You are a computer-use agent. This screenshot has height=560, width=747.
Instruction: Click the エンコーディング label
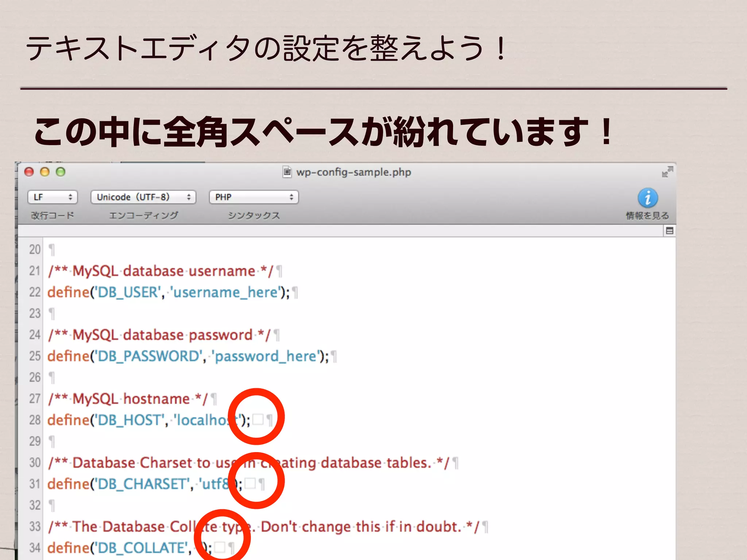143,215
